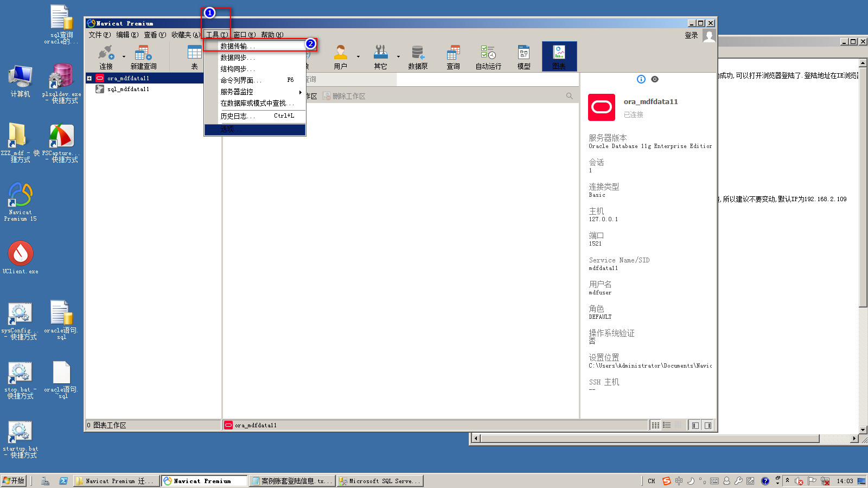Viewport: 868px width, 488px height.
Task: Select the 数据泵 (Data Pump) toolbar icon
Action: 418,56
